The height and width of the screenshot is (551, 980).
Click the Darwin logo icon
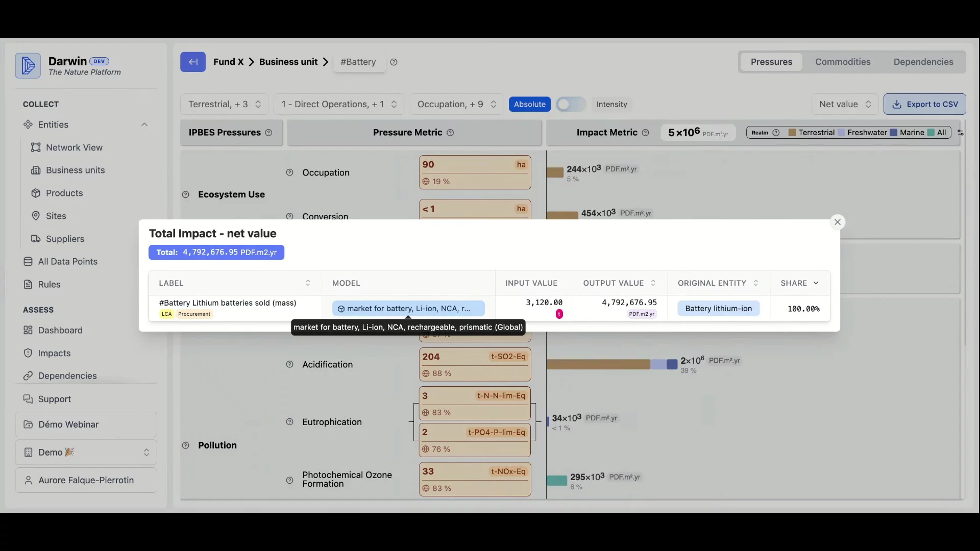(28, 65)
